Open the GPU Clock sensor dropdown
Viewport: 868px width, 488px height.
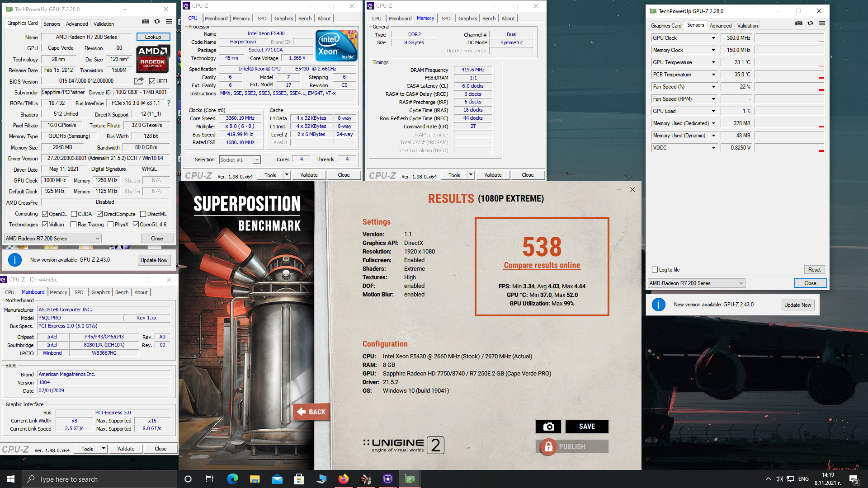tap(713, 38)
